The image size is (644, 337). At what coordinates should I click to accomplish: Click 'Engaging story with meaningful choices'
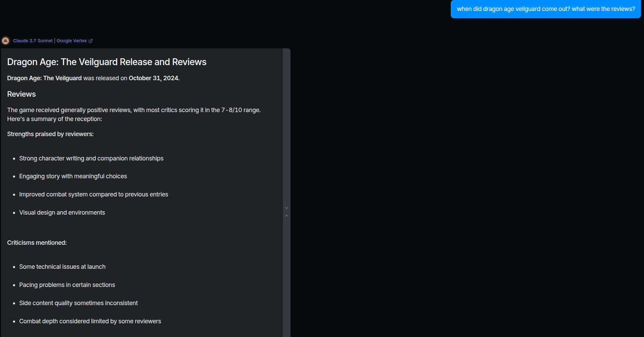(73, 176)
